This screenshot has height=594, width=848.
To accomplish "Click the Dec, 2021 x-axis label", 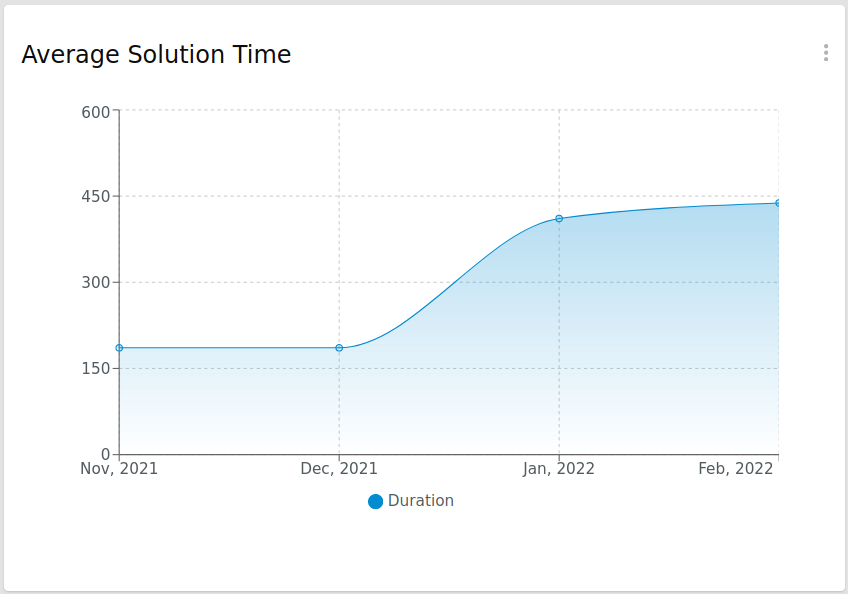I will [339, 469].
